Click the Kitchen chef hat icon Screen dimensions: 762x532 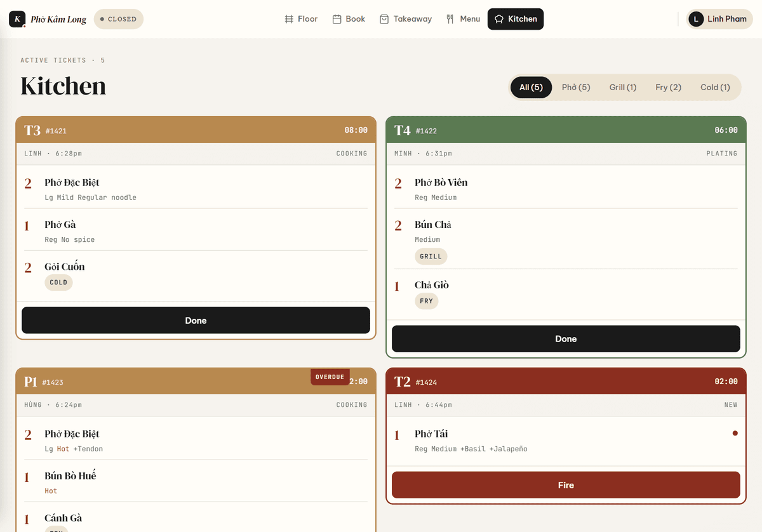point(499,19)
